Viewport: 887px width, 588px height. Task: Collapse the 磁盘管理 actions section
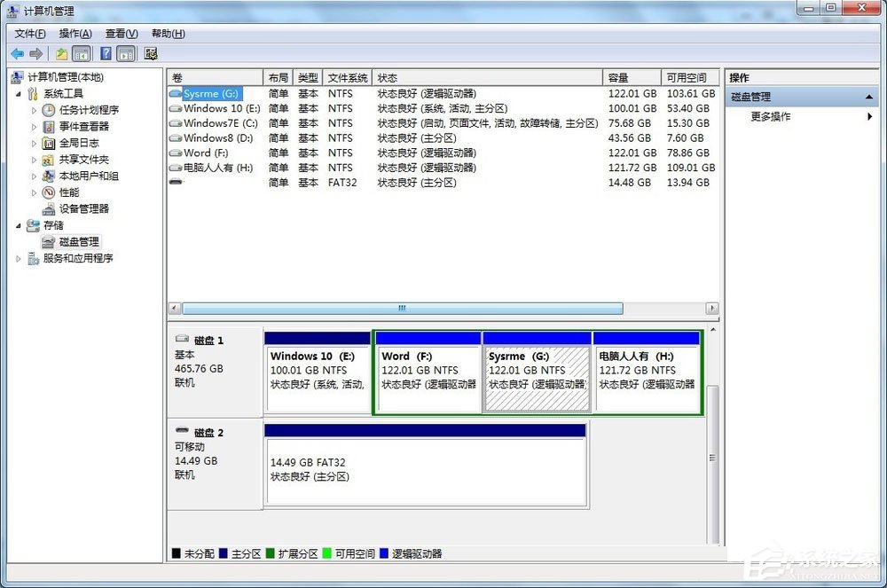[868, 96]
